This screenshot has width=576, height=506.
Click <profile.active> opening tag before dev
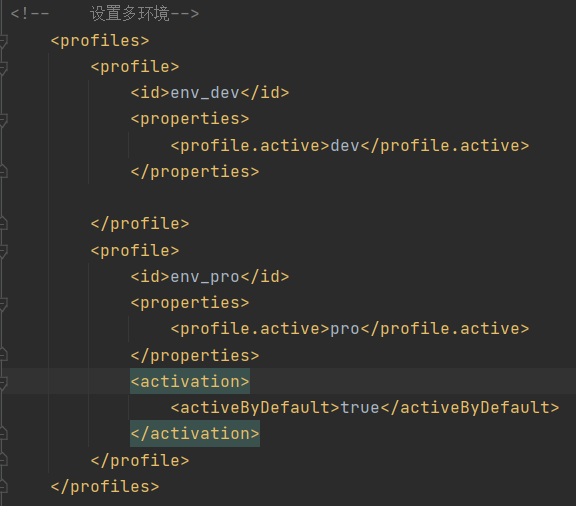pos(250,146)
